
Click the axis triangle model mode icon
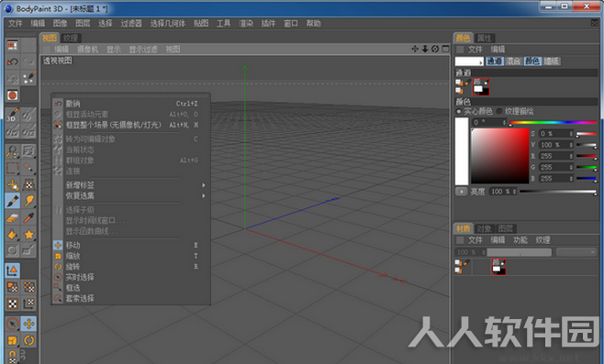tap(13, 270)
